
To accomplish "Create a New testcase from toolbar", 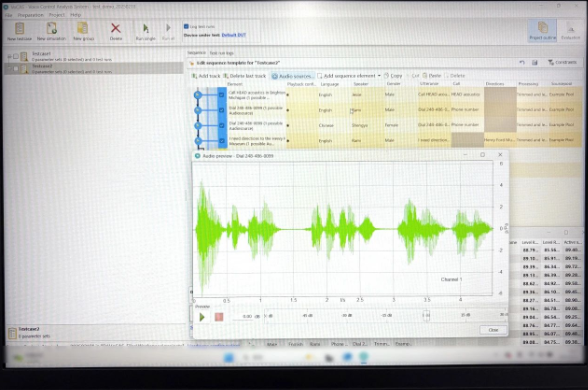I will [x=20, y=32].
